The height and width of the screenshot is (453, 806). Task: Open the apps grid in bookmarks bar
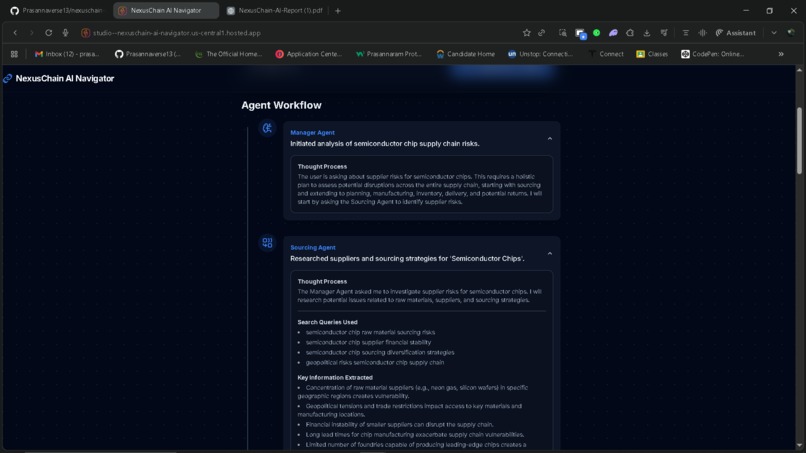click(14, 54)
